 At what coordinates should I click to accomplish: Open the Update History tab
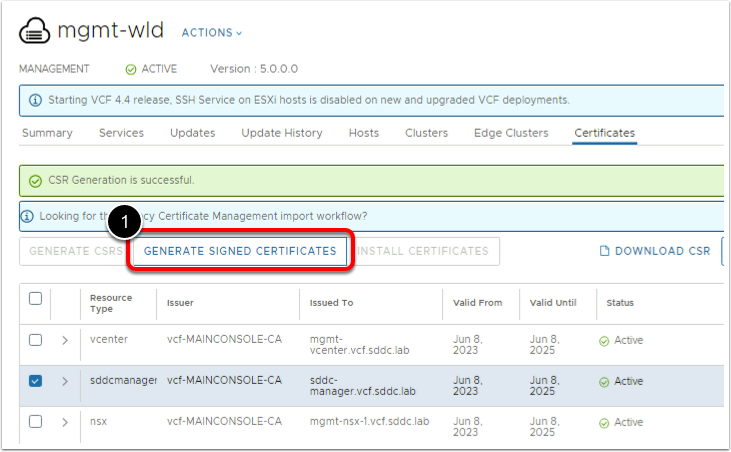pos(282,133)
